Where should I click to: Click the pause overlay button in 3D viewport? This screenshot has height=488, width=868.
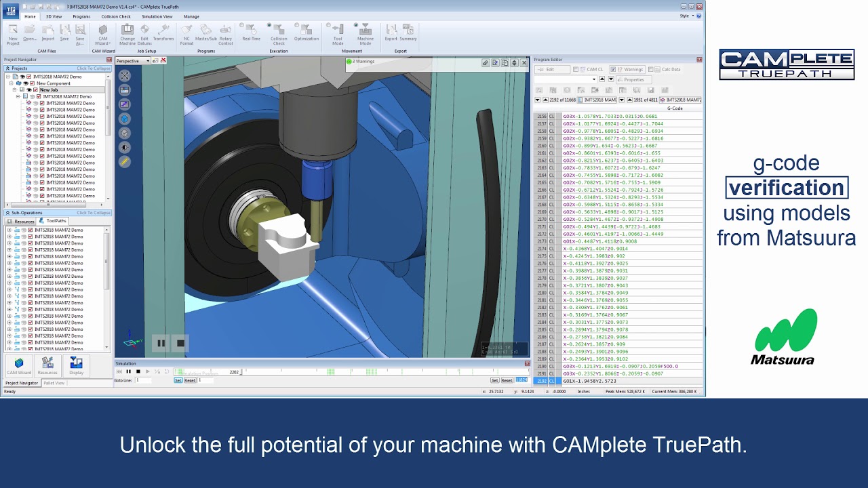[161, 343]
